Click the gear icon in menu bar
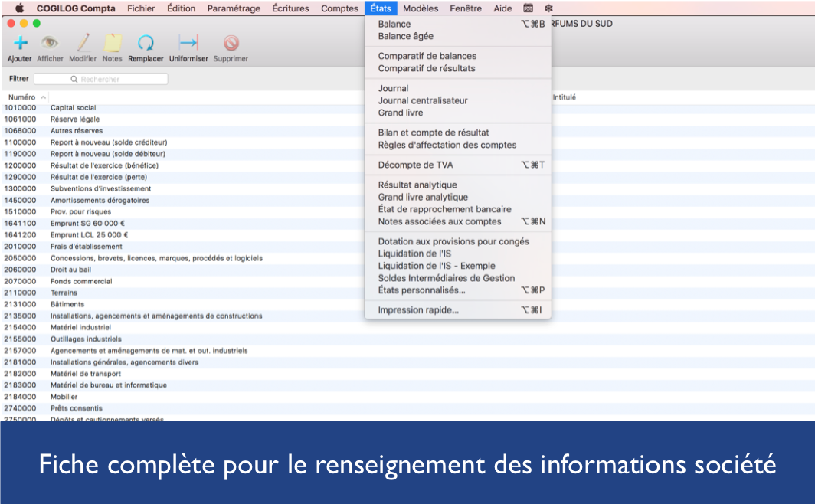Viewport: 815px width, 504px height. pyautogui.click(x=548, y=8)
